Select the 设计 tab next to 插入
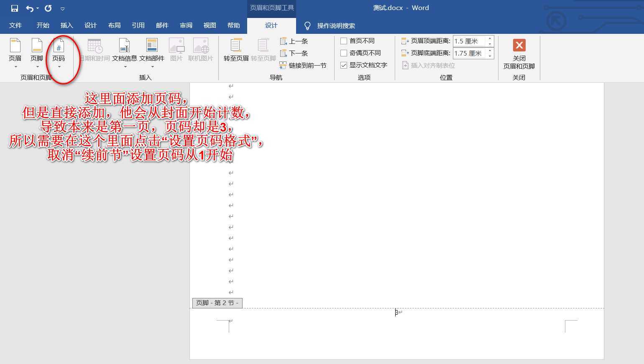 [91, 25]
